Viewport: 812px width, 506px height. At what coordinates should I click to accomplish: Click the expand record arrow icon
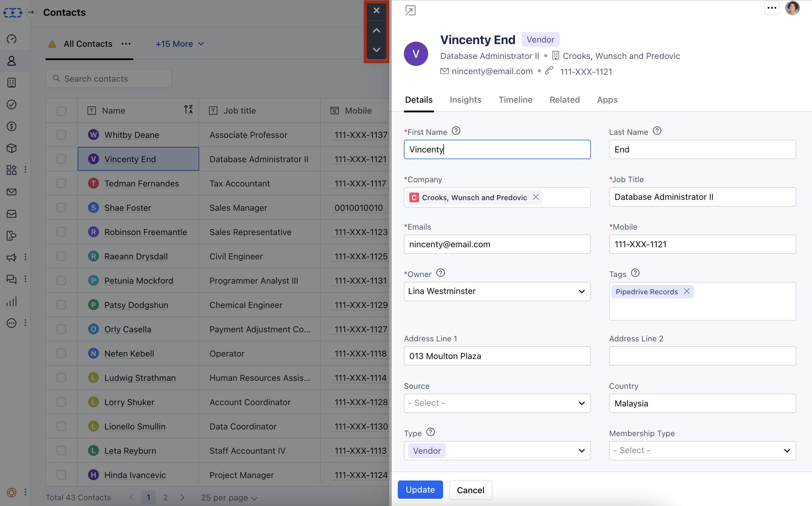coord(410,10)
